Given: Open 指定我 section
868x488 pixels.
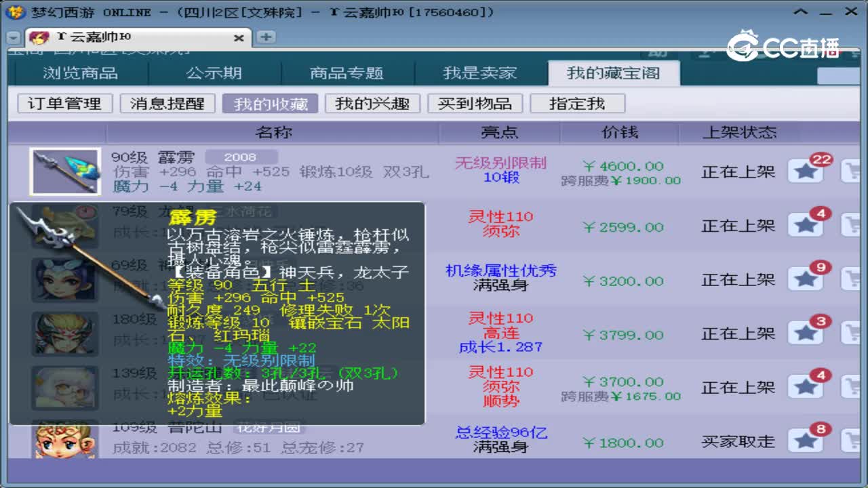Looking at the screenshot, I should pyautogui.click(x=577, y=104).
